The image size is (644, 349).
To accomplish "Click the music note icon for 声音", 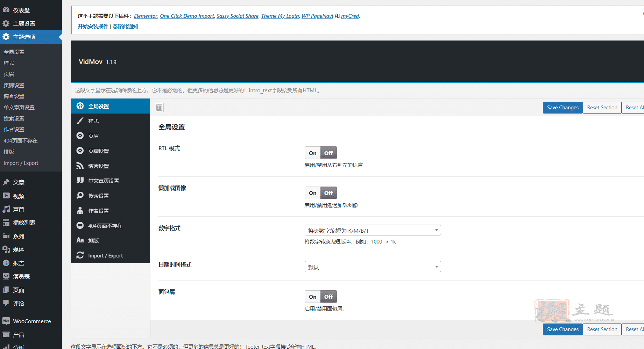I will click(x=6, y=209).
